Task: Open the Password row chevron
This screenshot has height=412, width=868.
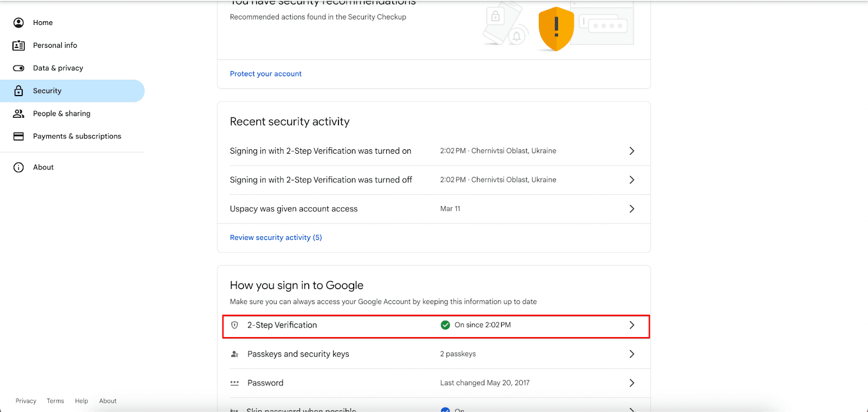Action: 631,383
